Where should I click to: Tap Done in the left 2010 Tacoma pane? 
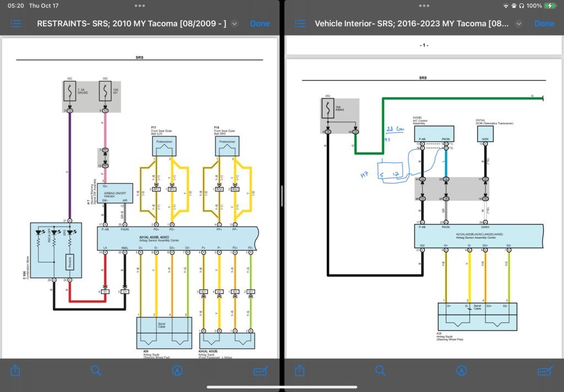(x=260, y=24)
